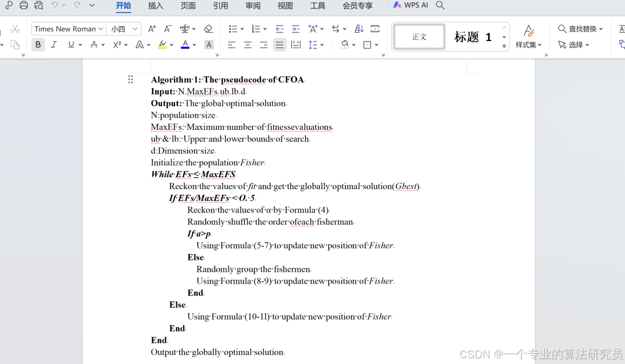Switch to the 插入 ribbon tab
The height and width of the screenshot is (364, 625).
pyautogui.click(x=156, y=6)
